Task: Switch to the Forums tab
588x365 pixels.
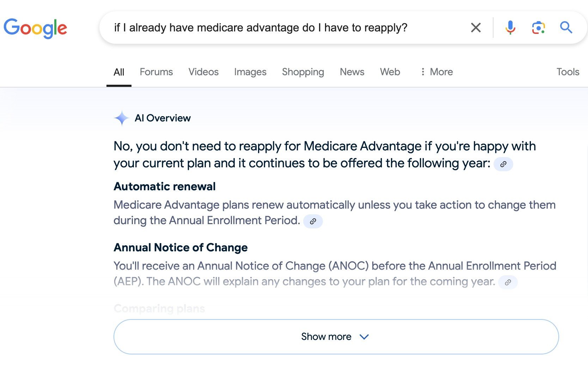Action: click(x=156, y=72)
